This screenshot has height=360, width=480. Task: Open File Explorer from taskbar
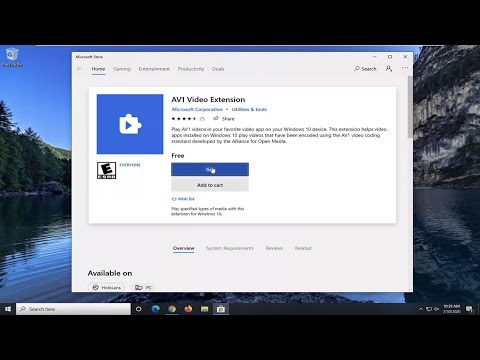pos(204,309)
